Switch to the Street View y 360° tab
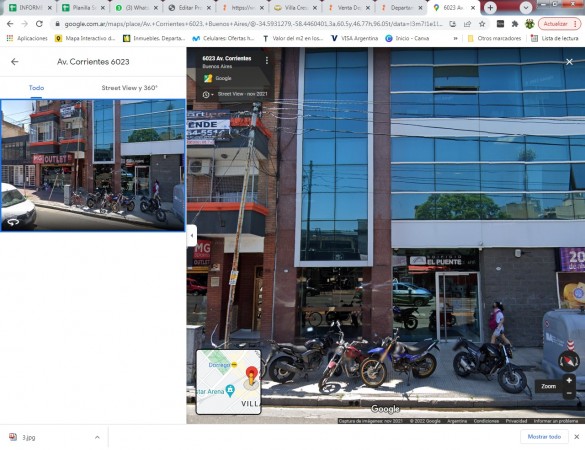 [x=129, y=88]
